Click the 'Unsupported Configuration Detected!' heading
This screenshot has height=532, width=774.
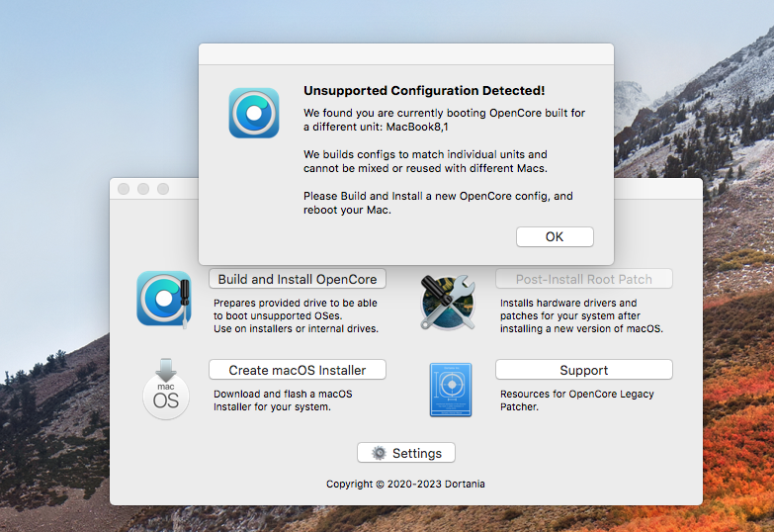pos(424,90)
